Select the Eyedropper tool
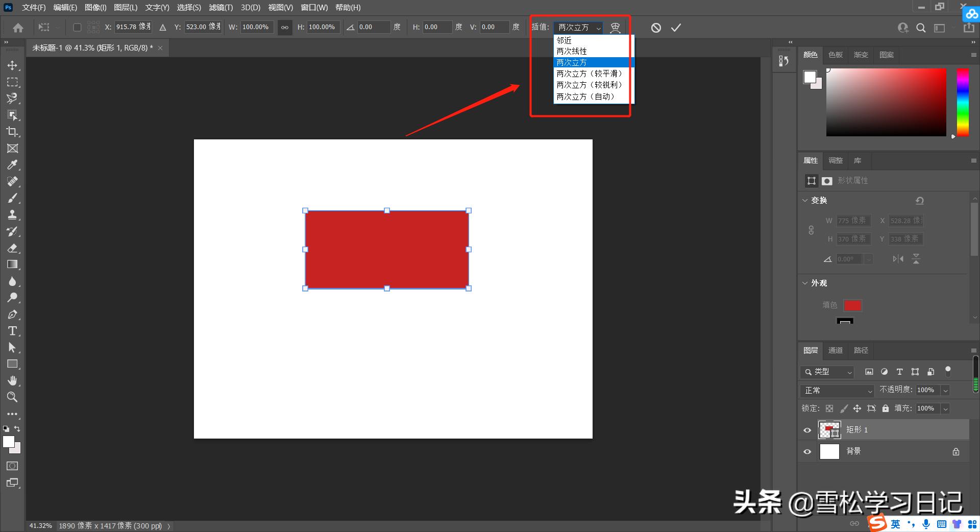 12,165
